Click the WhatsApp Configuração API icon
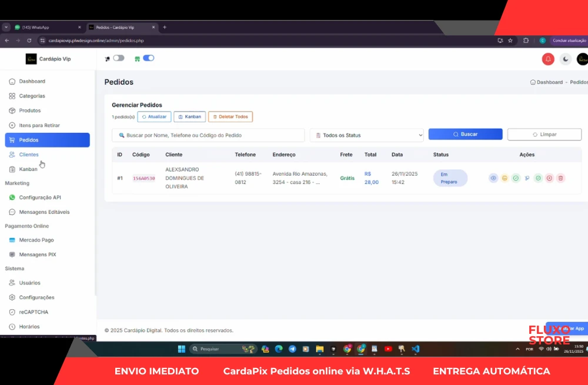Screen dimensions: 588x385 tap(12, 197)
